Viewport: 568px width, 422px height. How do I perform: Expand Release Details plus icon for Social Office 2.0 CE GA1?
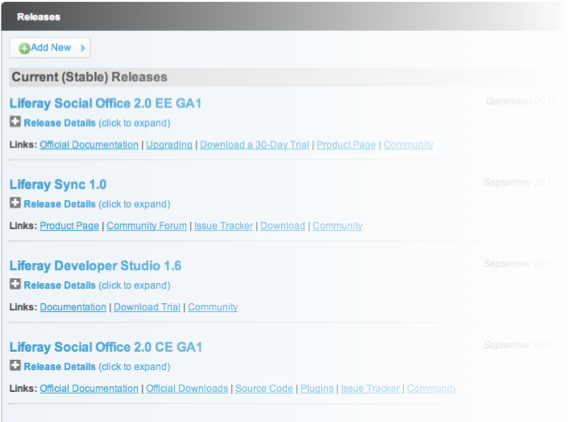click(x=15, y=365)
